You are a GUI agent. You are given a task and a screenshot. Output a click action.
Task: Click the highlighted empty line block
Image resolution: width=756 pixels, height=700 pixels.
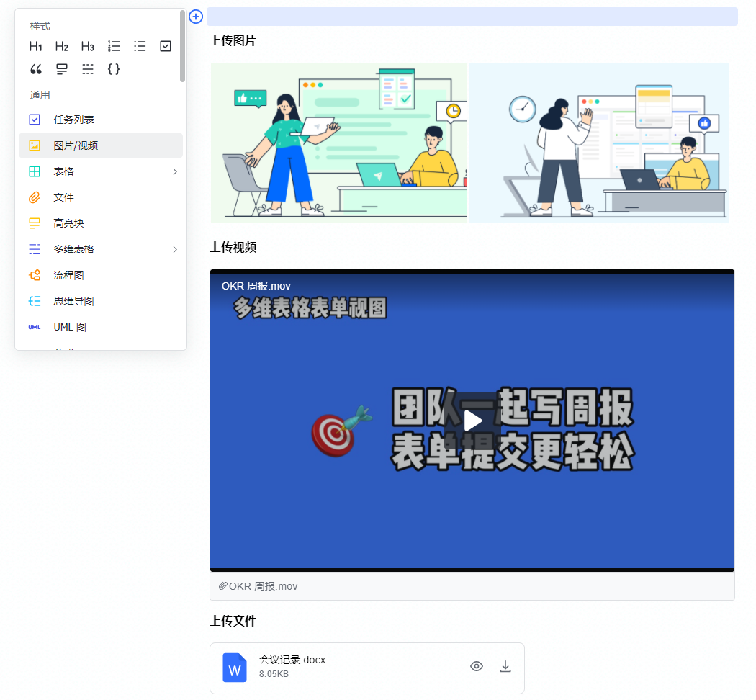pos(472,17)
